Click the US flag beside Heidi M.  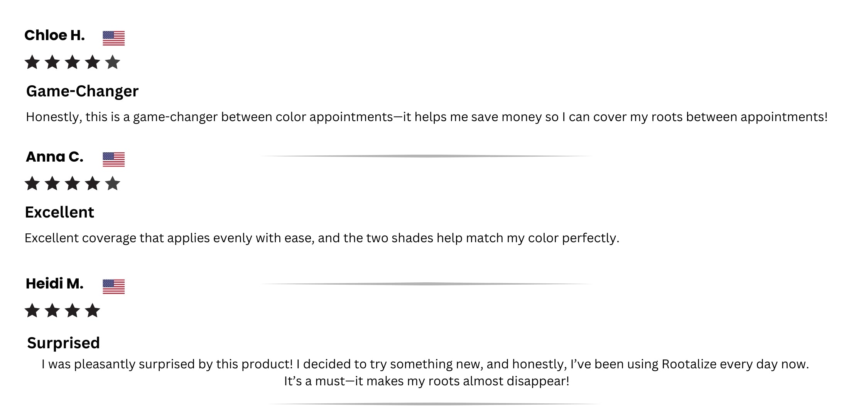point(113,287)
